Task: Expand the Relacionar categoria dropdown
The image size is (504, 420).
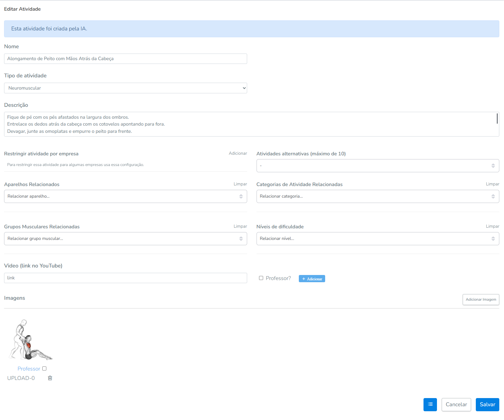Action: [377, 196]
